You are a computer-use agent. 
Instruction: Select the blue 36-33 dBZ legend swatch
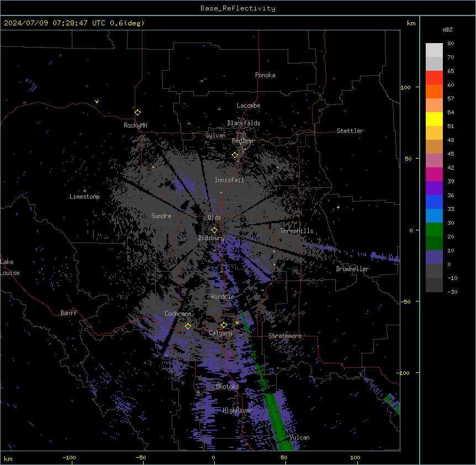434,202
